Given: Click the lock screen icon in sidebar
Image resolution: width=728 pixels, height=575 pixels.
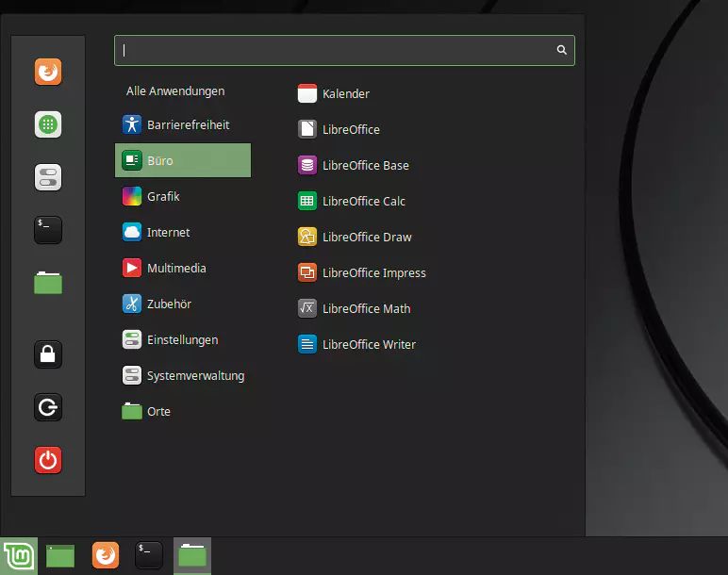Looking at the screenshot, I should pyautogui.click(x=48, y=354).
